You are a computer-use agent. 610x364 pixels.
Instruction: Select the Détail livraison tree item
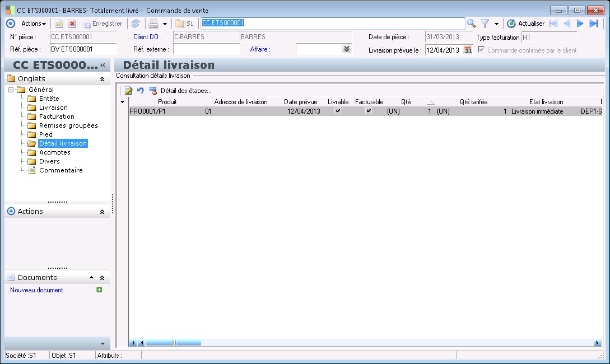pos(63,143)
